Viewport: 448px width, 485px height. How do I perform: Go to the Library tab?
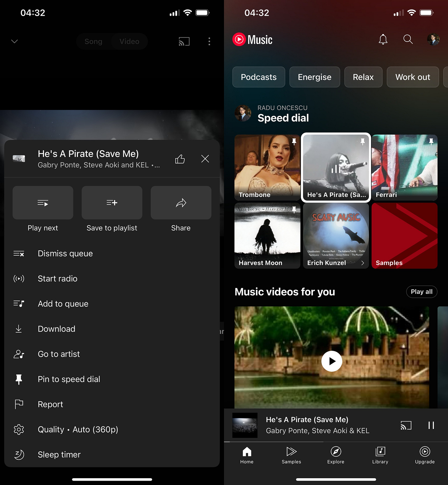[x=380, y=455]
